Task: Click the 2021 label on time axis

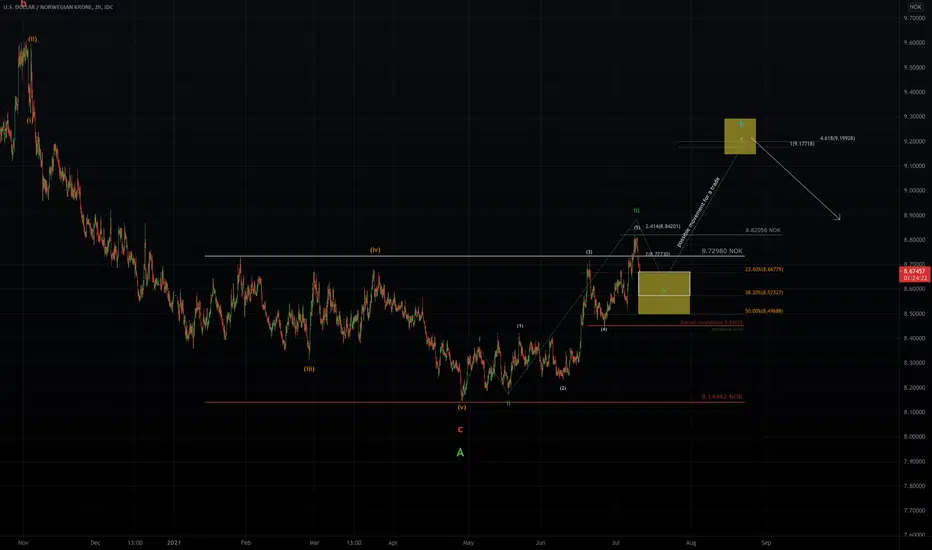Action: click(x=174, y=543)
